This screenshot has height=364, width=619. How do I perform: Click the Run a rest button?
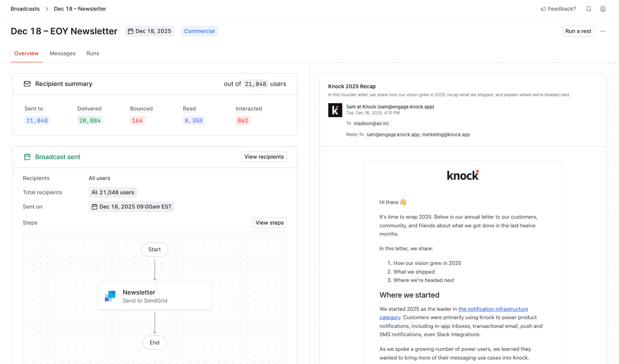[578, 31]
